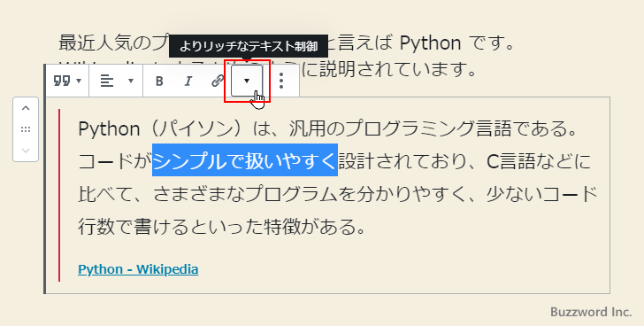This screenshot has height=326, width=644.
Task: Open the Python - Wikipedia citation link
Action: click(x=138, y=269)
